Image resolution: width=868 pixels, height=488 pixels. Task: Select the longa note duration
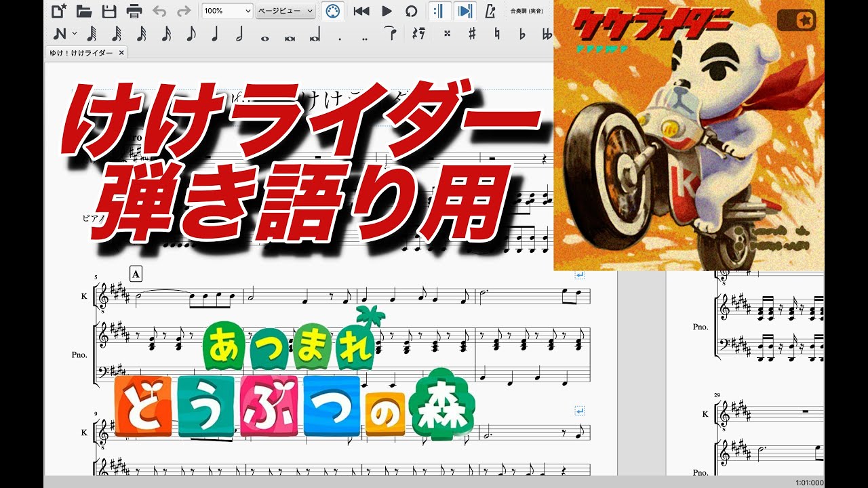(x=314, y=35)
